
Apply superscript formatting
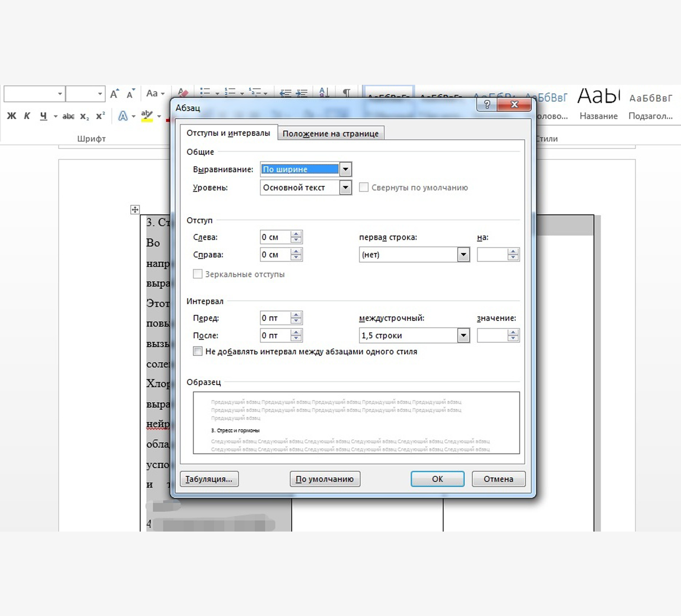(x=100, y=116)
